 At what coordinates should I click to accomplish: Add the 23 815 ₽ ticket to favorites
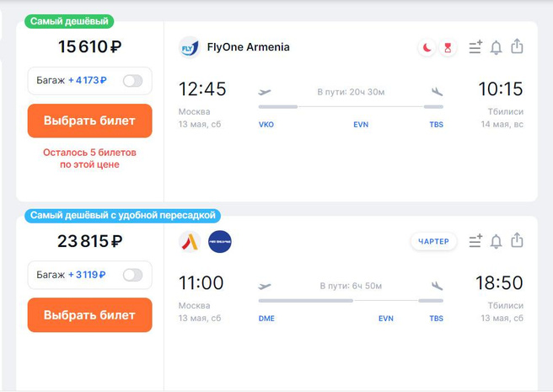(475, 242)
